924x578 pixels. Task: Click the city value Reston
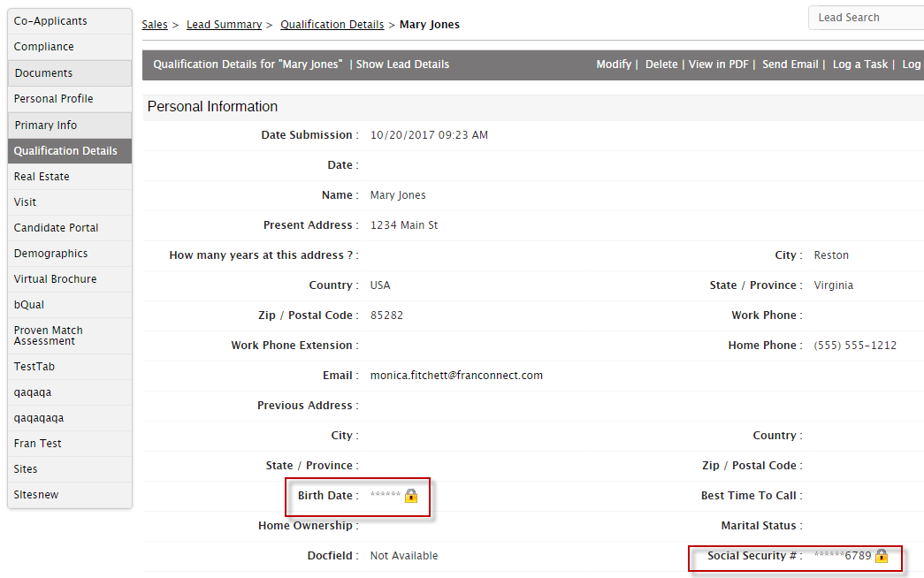[x=831, y=255]
